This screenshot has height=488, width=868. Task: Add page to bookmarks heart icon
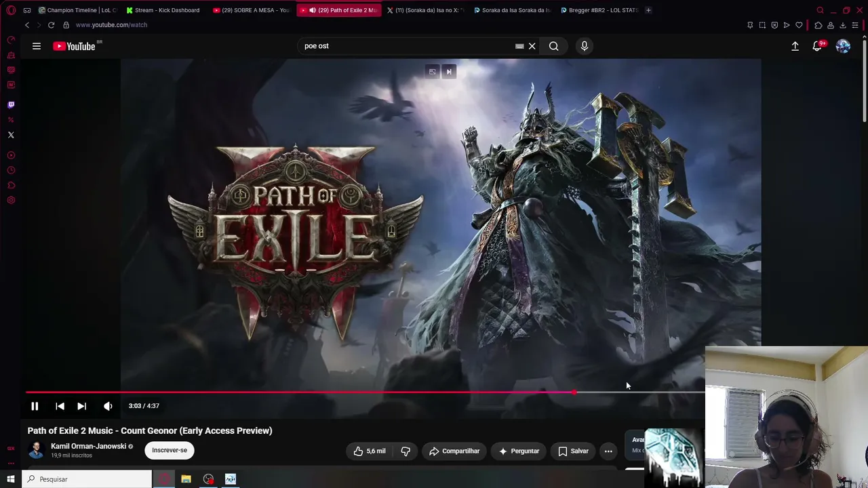click(799, 25)
